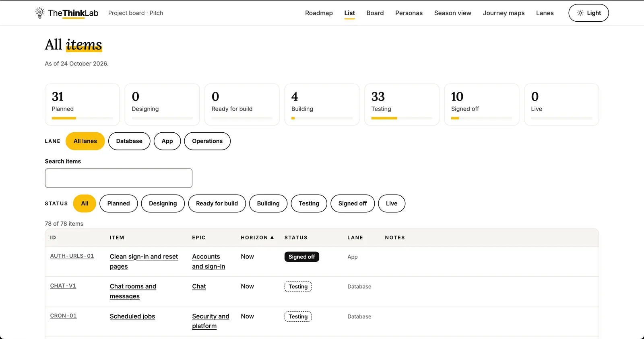Filter lanes to Database
The image size is (644, 339).
[x=129, y=141]
